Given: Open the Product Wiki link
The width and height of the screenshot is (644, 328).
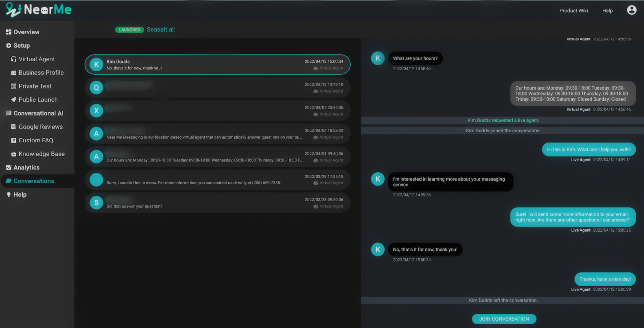Looking at the screenshot, I should click(x=574, y=11).
